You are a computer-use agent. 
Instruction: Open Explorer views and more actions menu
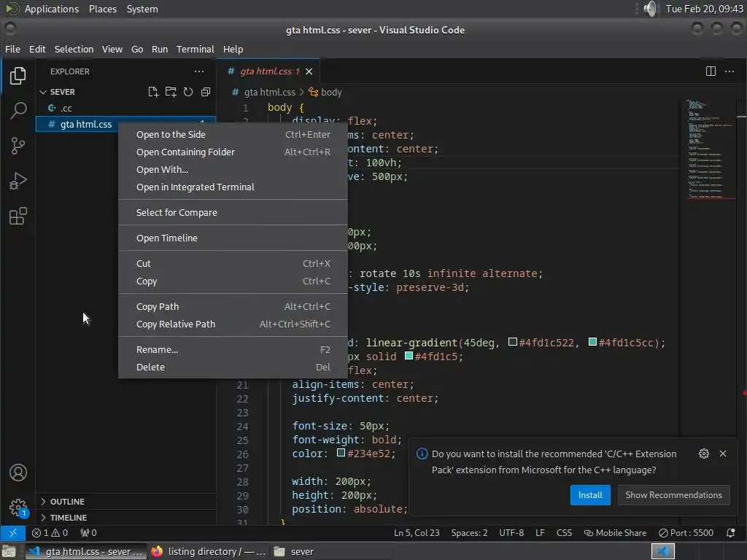coord(199,71)
